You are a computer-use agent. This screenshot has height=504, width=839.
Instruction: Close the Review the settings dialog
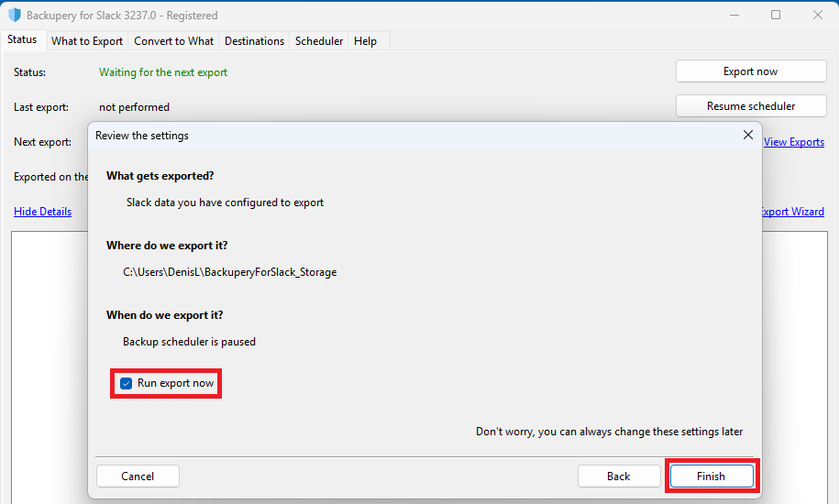click(x=748, y=135)
